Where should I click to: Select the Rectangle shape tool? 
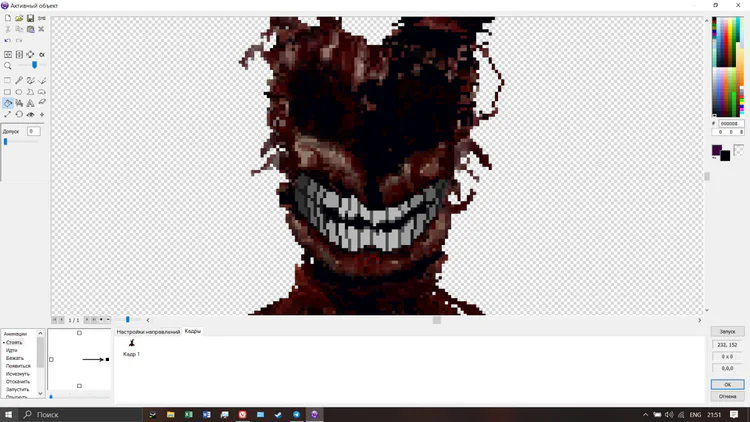click(x=8, y=92)
